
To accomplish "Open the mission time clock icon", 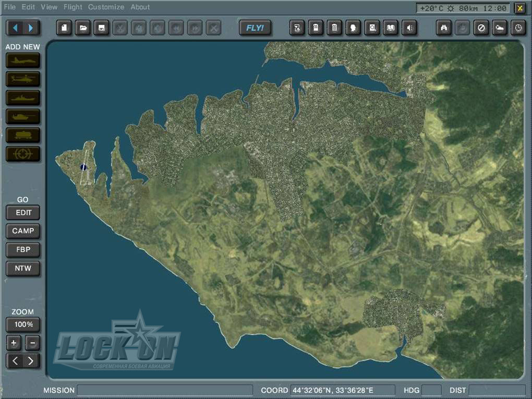I will tap(518, 28).
